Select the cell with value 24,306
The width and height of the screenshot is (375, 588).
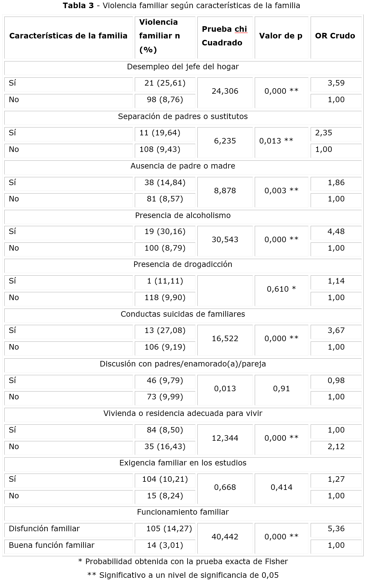225,91
